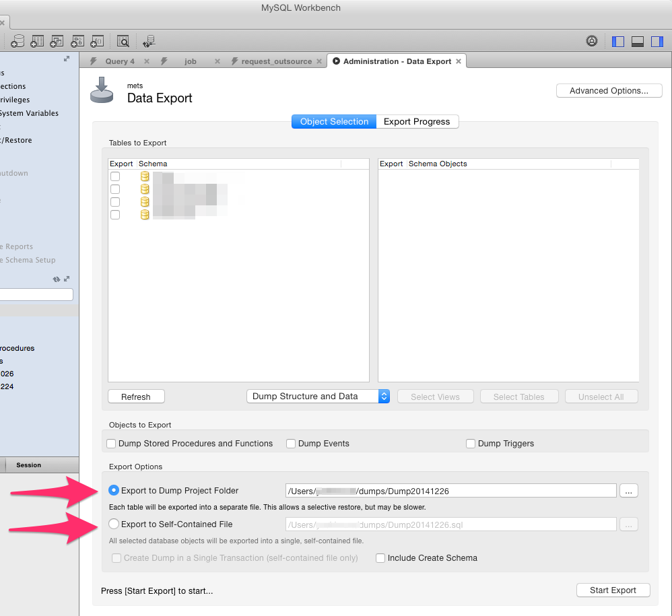The height and width of the screenshot is (616, 672).
Task: Select Export to Dump Project Folder radio
Action: pyautogui.click(x=114, y=490)
